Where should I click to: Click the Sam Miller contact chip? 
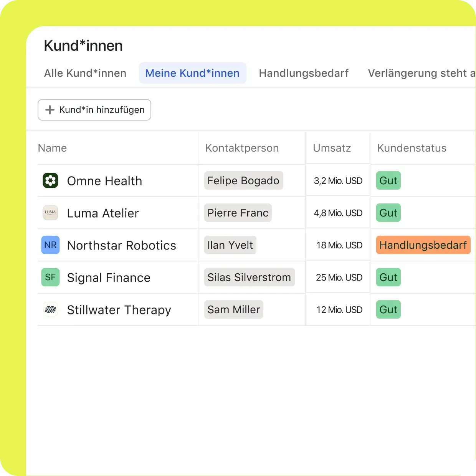pos(234,309)
